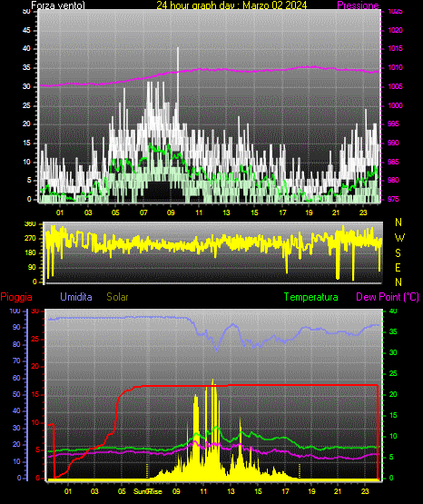Viewport: 423px width, 504px height.
Task: Click the magenta 'Pressione' label
Action: 358,5
